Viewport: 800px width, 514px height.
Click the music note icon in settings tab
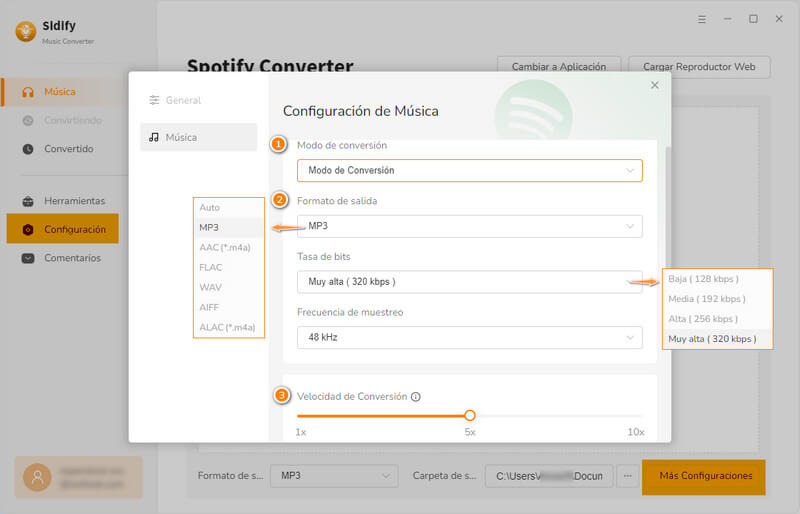click(154, 137)
